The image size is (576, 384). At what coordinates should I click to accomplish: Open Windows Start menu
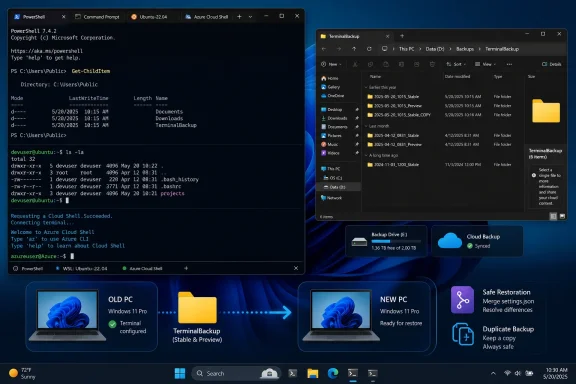(180, 373)
